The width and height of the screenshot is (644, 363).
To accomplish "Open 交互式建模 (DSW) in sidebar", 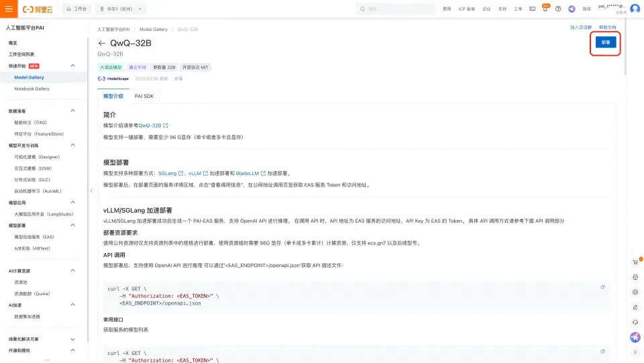I will 33,168.
